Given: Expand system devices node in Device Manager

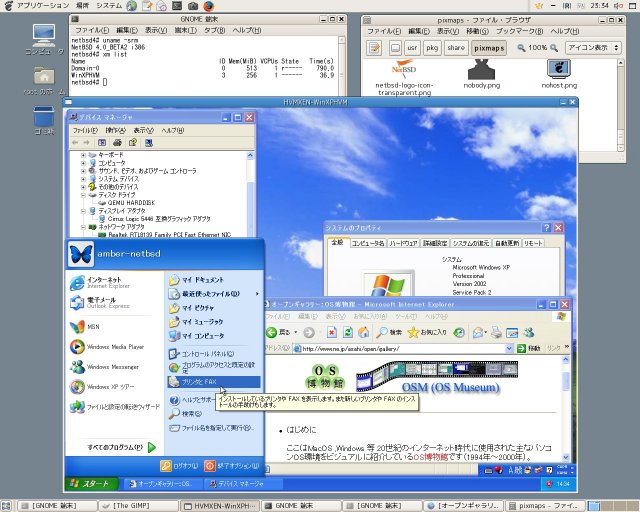Looking at the screenshot, I should tap(83, 179).
